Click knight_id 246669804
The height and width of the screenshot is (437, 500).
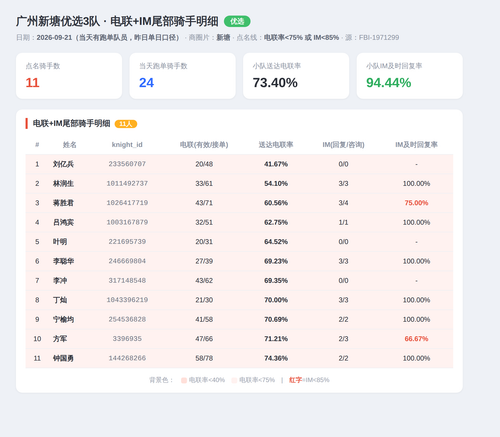pos(127,261)
